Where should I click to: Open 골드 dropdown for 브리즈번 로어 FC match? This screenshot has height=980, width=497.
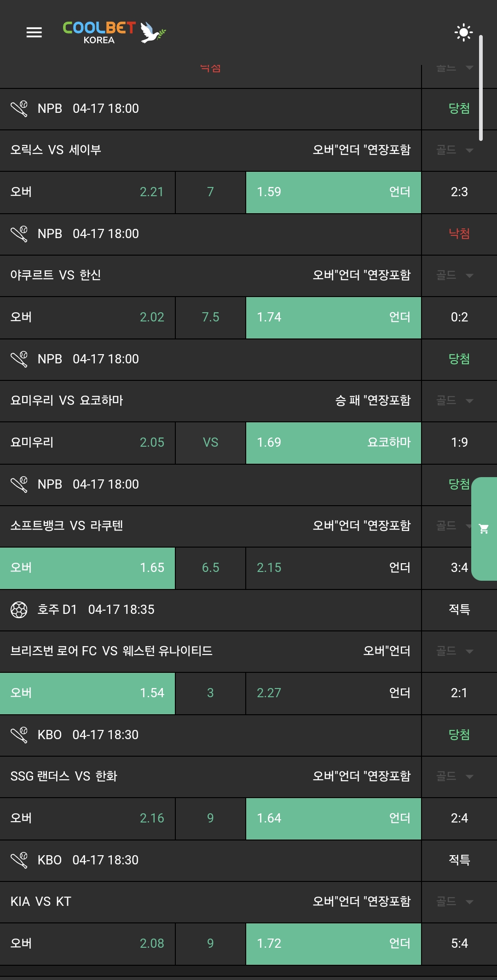point(455,651)
